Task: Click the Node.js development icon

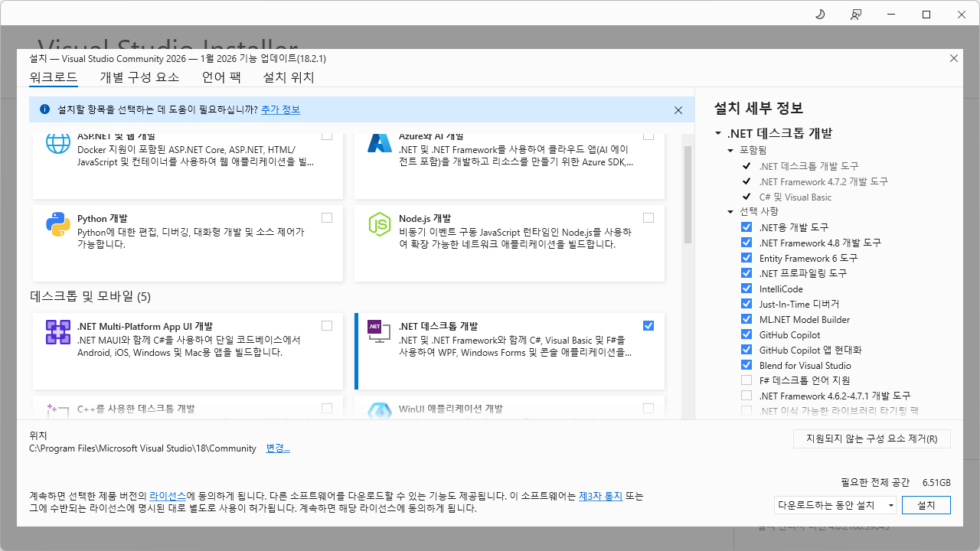Action: tap(380, 224)
